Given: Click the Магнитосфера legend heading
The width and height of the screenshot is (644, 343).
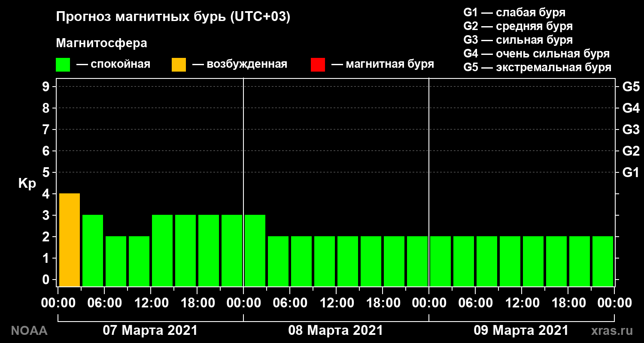Looking at the screenshot, I should click(101, 43).
